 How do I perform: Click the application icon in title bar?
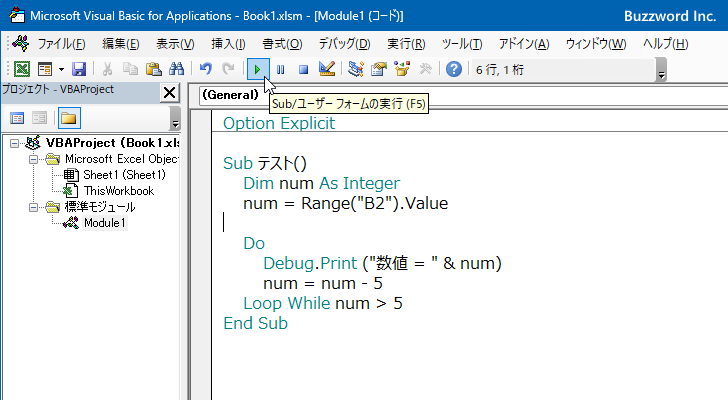17,16
